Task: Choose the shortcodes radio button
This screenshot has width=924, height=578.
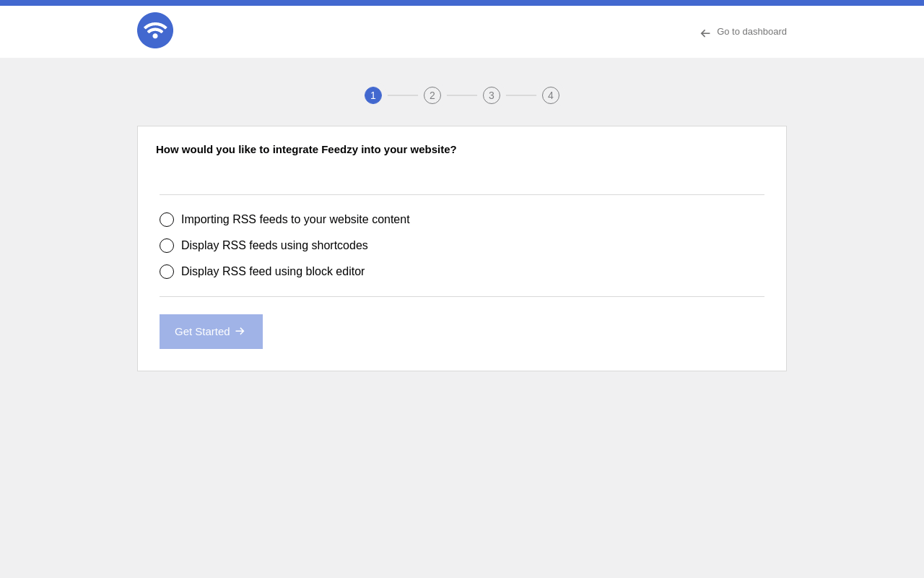Action: 167,246
